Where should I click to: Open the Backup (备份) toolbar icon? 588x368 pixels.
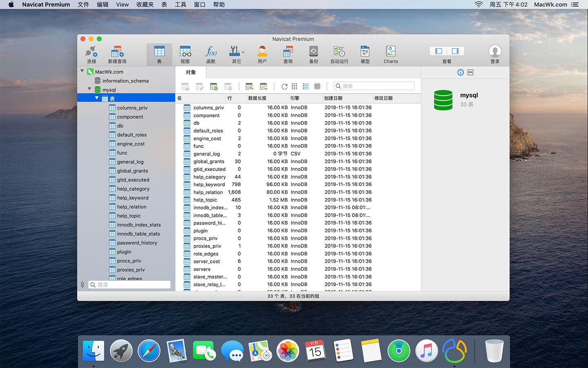pyautogui.click(x=314, y=54)
